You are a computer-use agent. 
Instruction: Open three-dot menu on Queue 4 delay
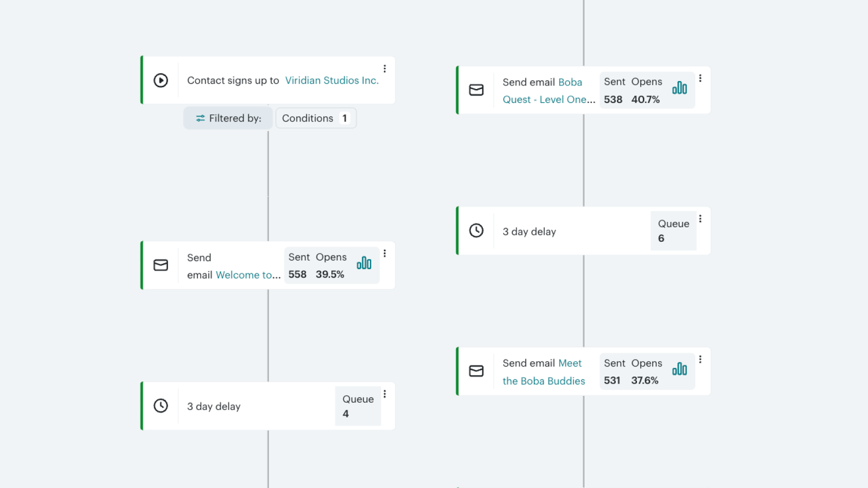pyautogui.click(x=385, y=394)
